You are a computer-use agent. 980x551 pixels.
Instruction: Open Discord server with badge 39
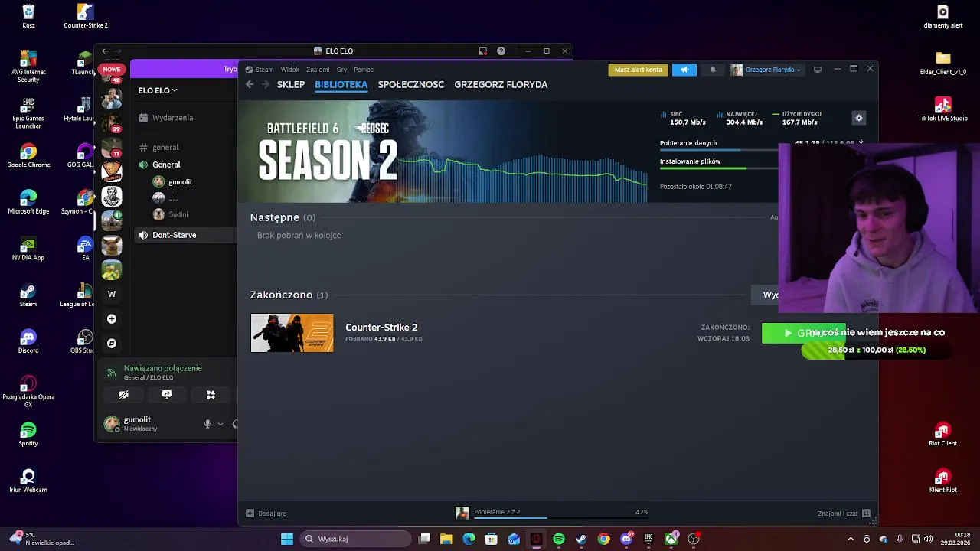tap(112, 122)
